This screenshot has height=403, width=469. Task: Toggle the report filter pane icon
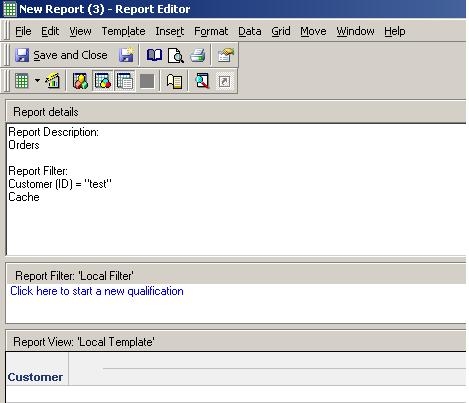(103, 81)
